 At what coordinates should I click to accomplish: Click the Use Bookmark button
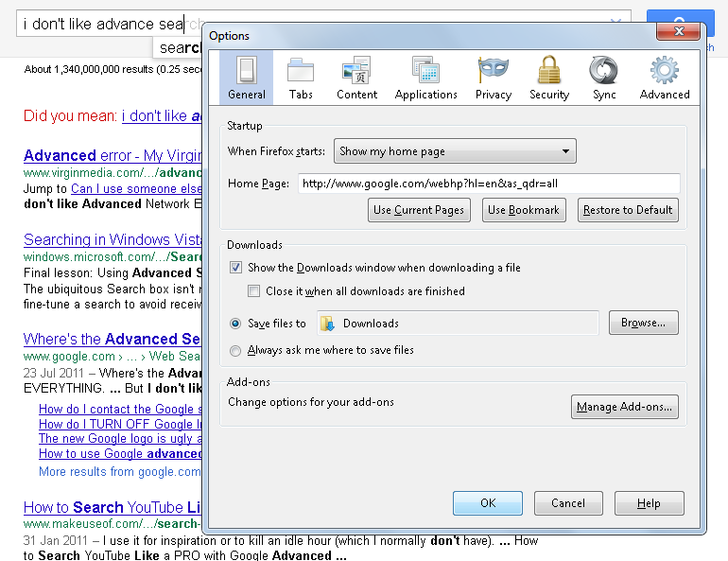[524, 210]
